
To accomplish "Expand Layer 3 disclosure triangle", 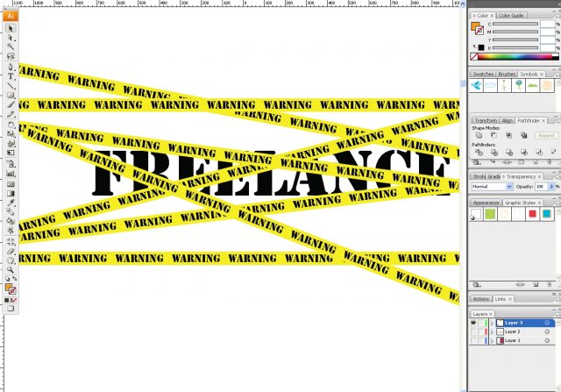I will pyautogui.click(x=493, y=323).
